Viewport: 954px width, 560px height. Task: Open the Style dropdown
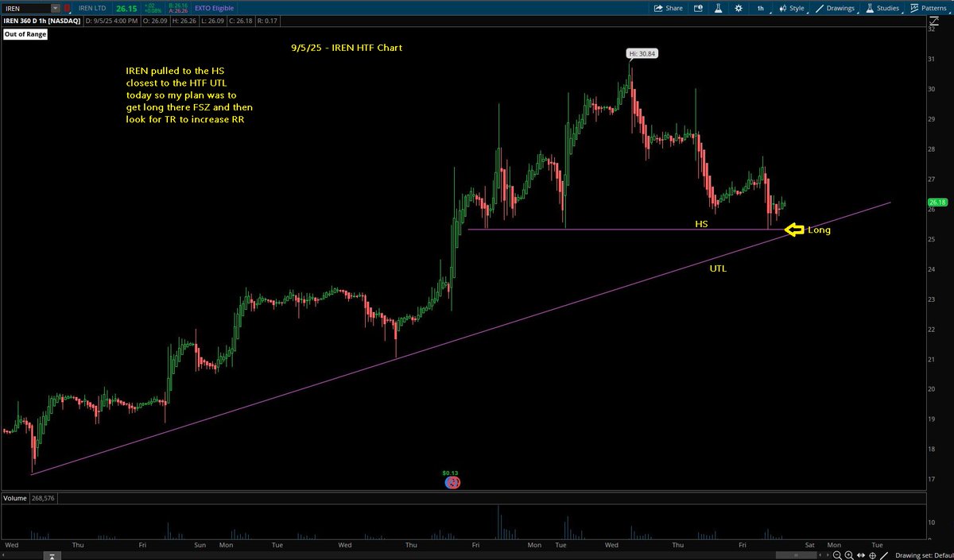tap(792, 8)
